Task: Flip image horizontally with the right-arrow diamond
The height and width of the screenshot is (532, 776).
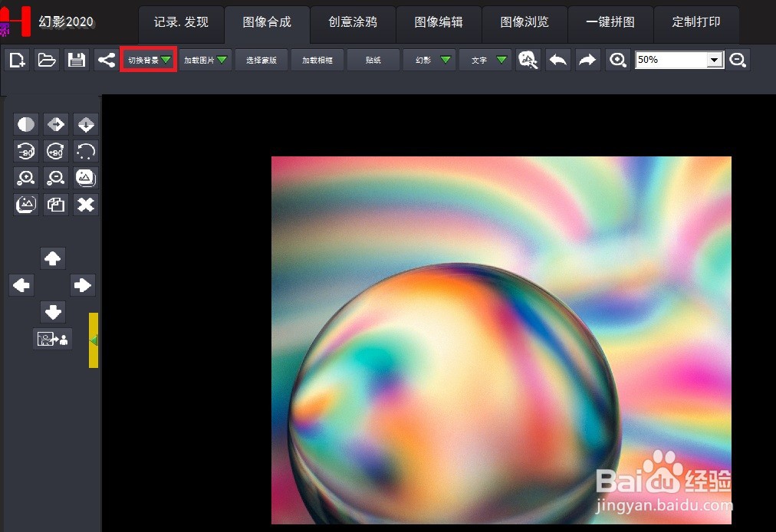Action: [x=56, y=124]
